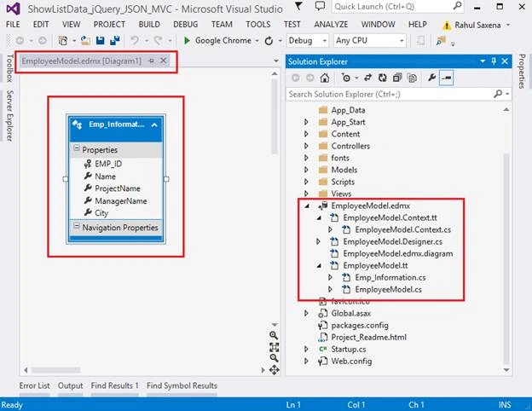Open Properties wrench icon in Solution Explorer
The width and height of the screenshot is (532, 411).
tap(431, 78)
